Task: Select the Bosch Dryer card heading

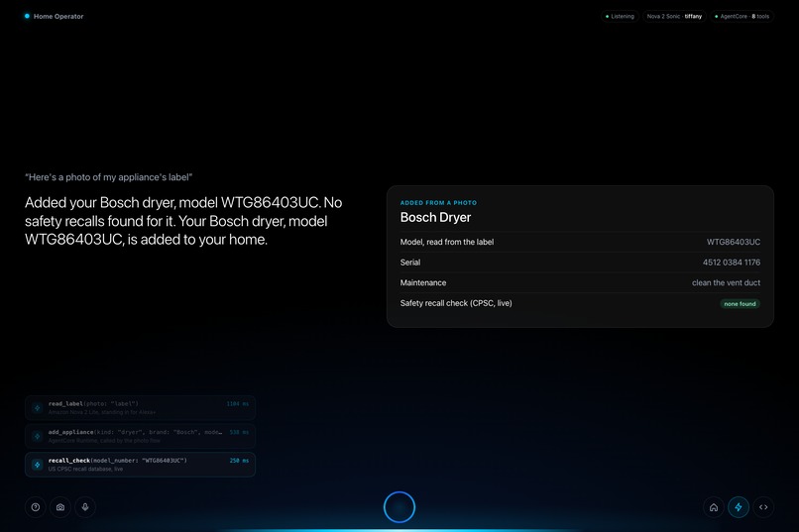Action: 435,217
